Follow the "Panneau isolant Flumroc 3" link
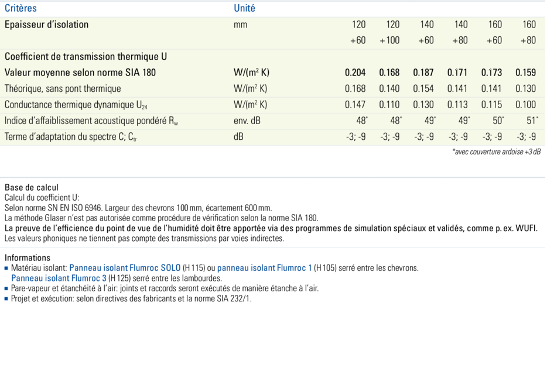Image resolution: width=547 pixels, height=392 pixels. coord(59,278)
